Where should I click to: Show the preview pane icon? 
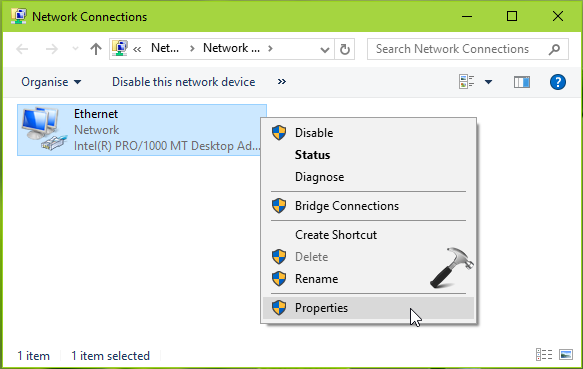pyautogui.click(x=522, y=82)
